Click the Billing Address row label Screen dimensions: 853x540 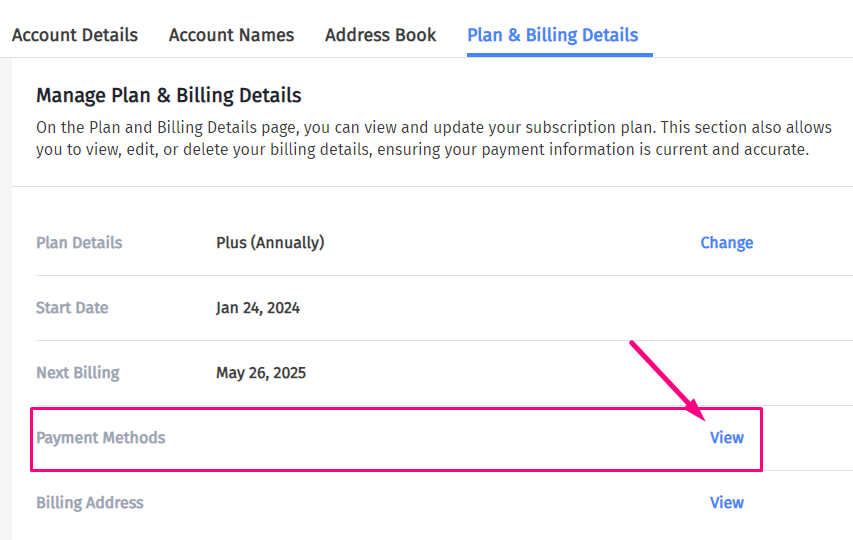(90, 503)
